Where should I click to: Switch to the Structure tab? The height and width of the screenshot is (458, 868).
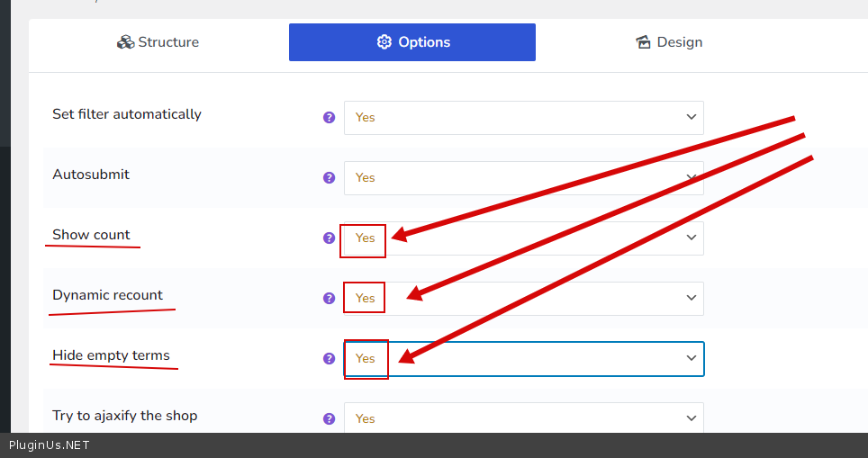(x=158, y=42)
